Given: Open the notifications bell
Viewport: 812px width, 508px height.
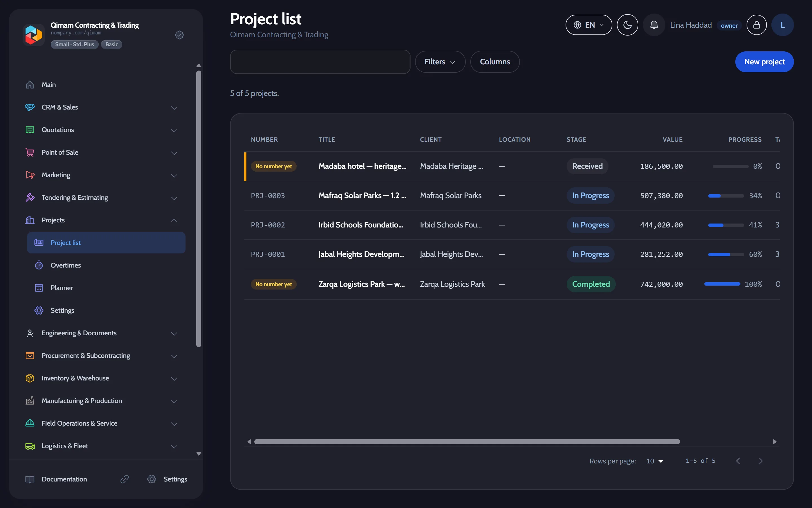Looking at the screenshot, I should point(654,25).
